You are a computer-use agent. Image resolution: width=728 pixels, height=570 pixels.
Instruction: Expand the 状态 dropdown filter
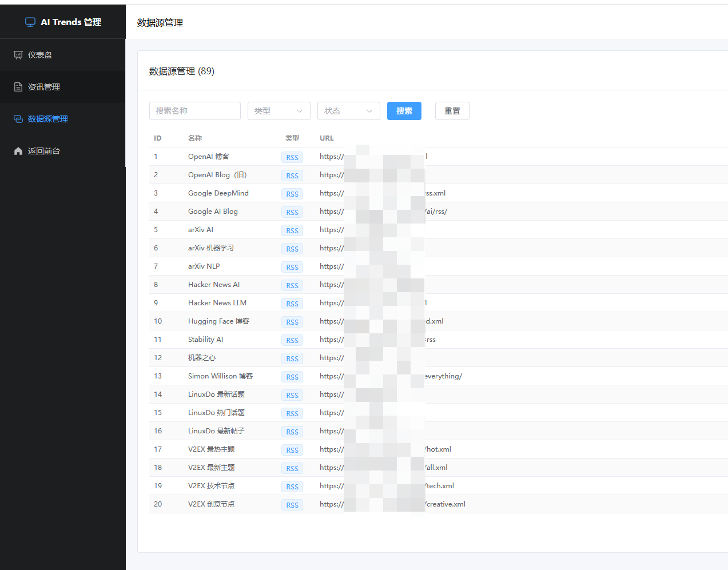(x=349, y=111)
